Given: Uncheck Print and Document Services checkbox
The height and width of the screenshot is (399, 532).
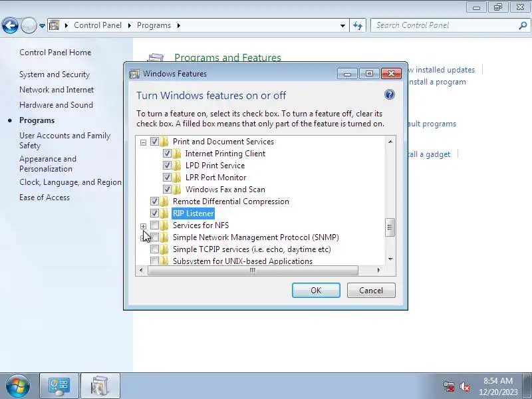Looking at the screenshot, I should 154,142.
